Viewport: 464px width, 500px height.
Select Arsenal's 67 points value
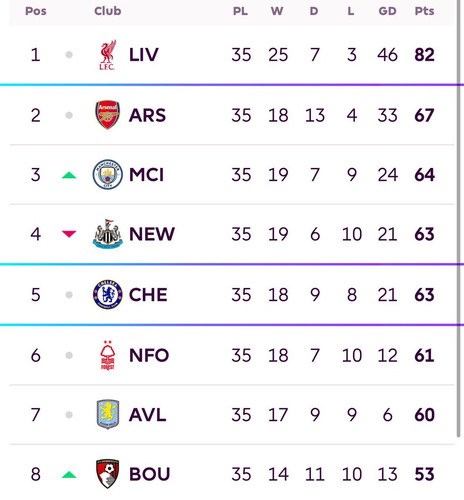424,115
